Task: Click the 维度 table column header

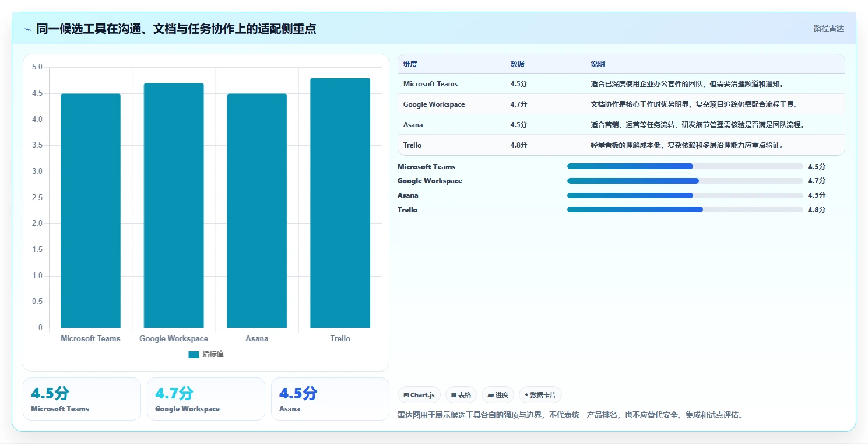Action: tap(410, 64)
